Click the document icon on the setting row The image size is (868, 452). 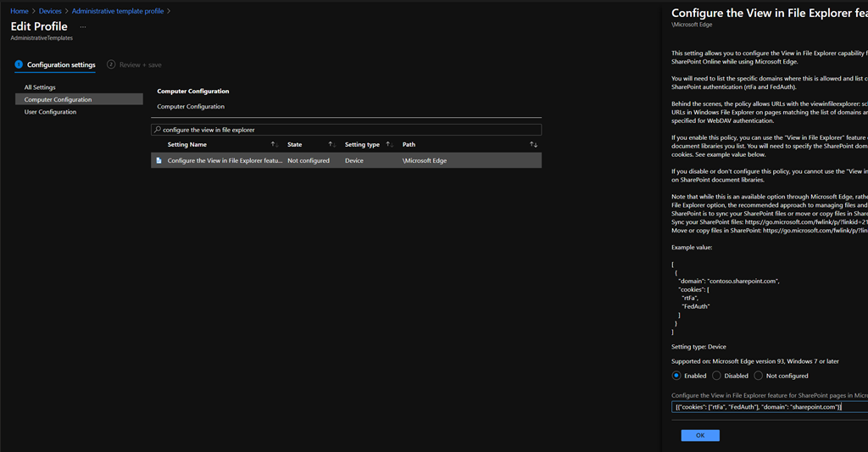(x=159, y=160)
